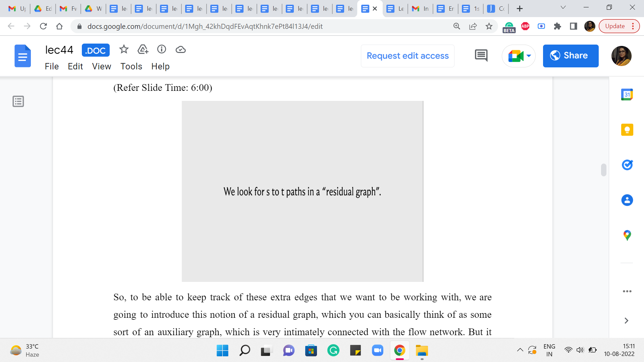Click the vertical document scrollbar thumb
This screenshot has width=644, height=362.
click(x=603, y=170)
